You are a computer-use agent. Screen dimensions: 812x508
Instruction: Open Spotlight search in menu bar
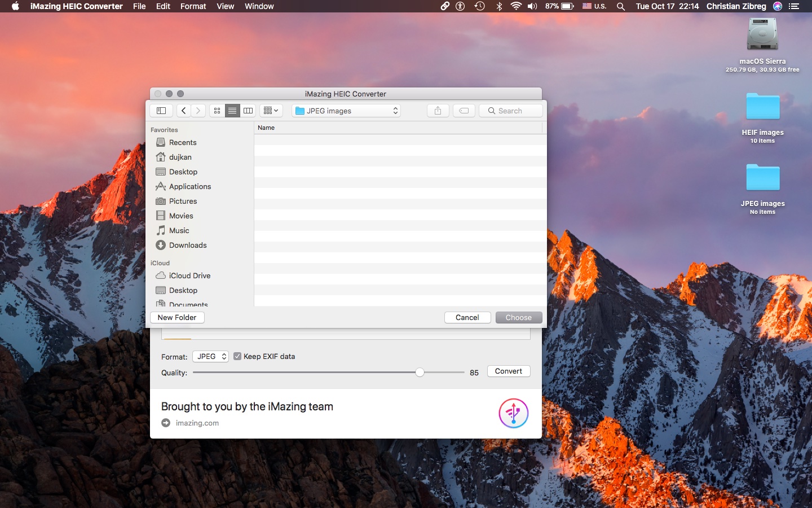click(x=621, y=6)
